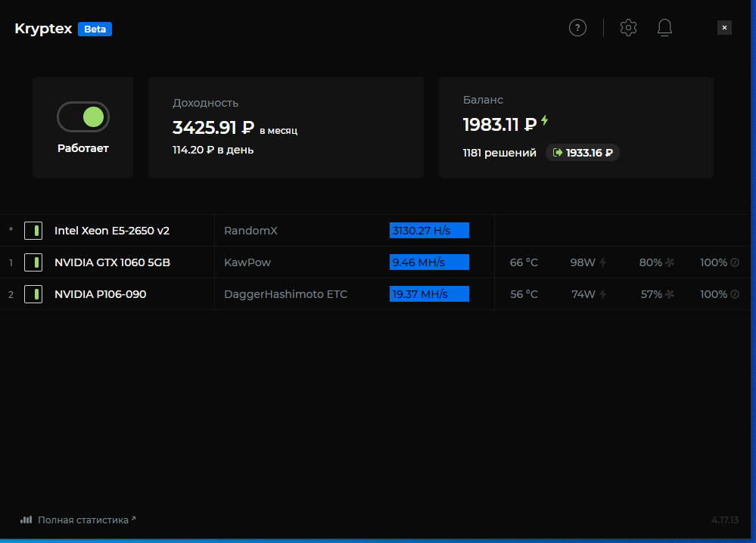Click the 56 °C temperature value
Image resolution: width=756 pixels, height=543 pixels.
[x=524, y=294]
